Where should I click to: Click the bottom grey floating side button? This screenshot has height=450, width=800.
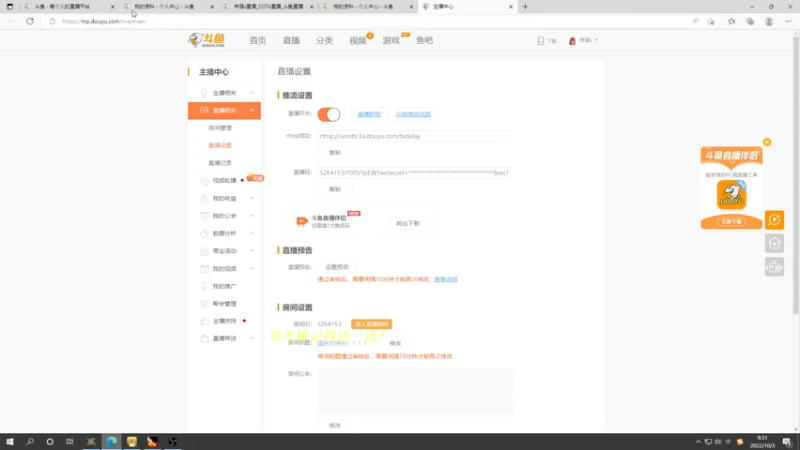coord(774,267)
